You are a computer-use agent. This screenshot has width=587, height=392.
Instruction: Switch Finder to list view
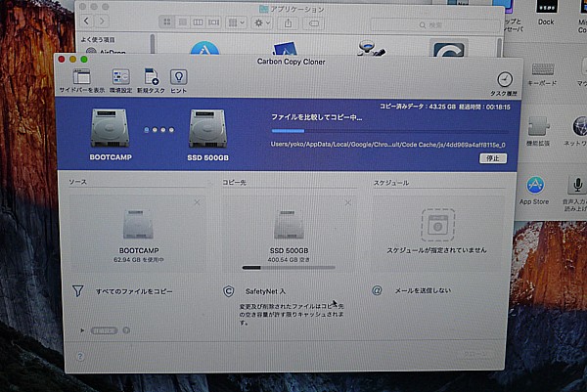tap(182, 22)
